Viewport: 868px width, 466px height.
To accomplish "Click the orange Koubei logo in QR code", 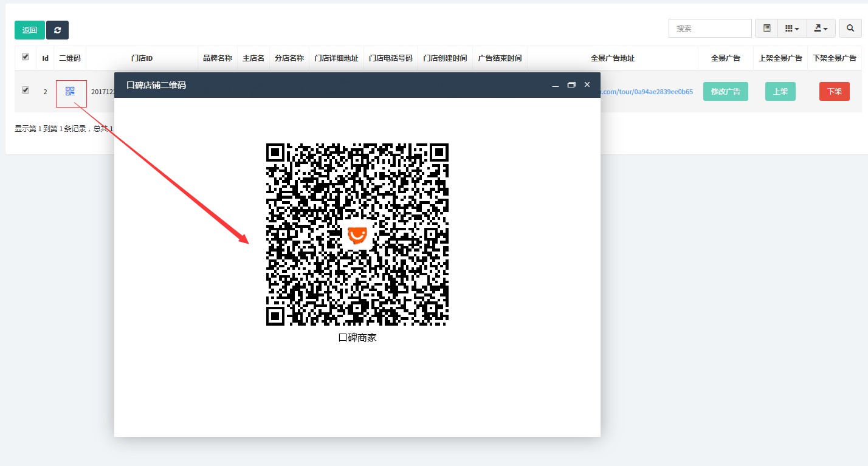I will pyautogui.click(x=357, y=235).
